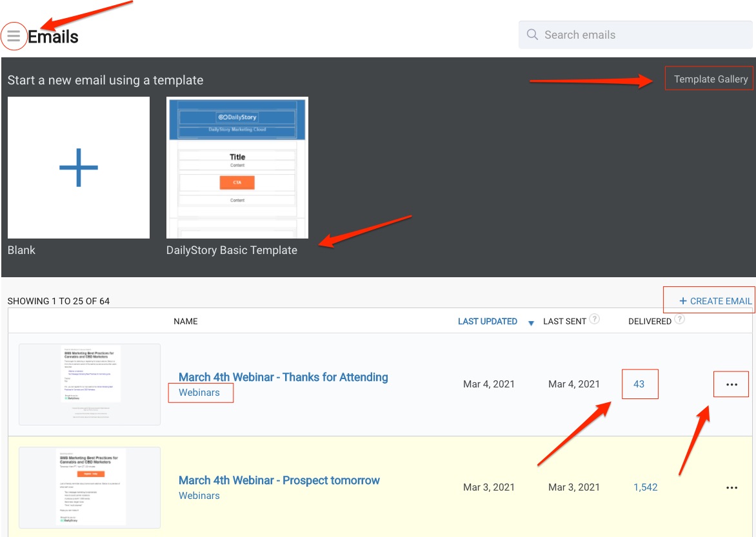This screenshot has height=537, width=756.
Task: Open the hamburger navigation menu
Action: (x=14, y=36)
